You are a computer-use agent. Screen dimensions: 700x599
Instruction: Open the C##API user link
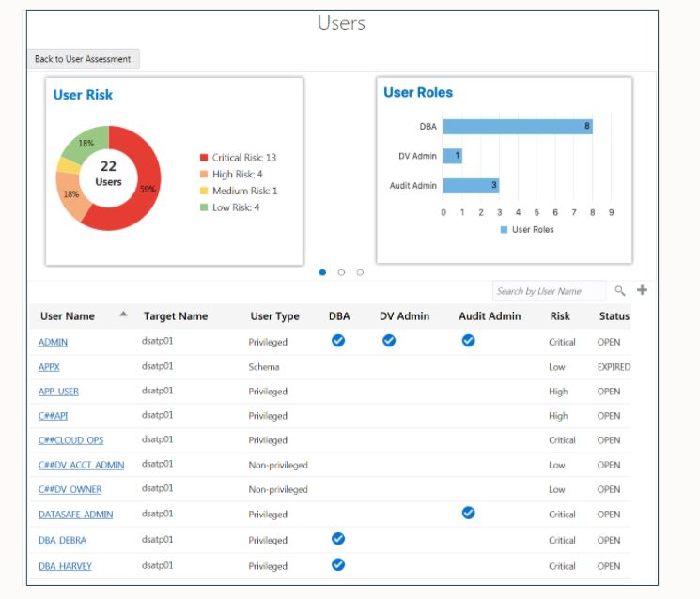pos(53,416)
